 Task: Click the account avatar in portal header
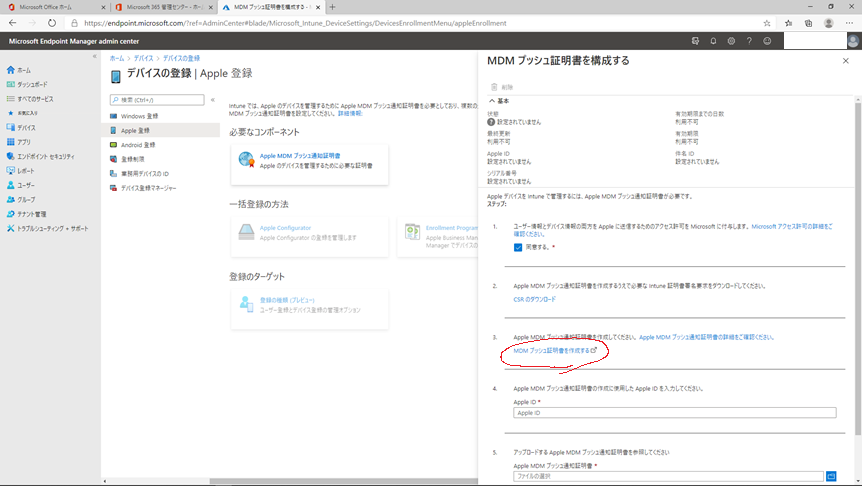pos(853,41)
